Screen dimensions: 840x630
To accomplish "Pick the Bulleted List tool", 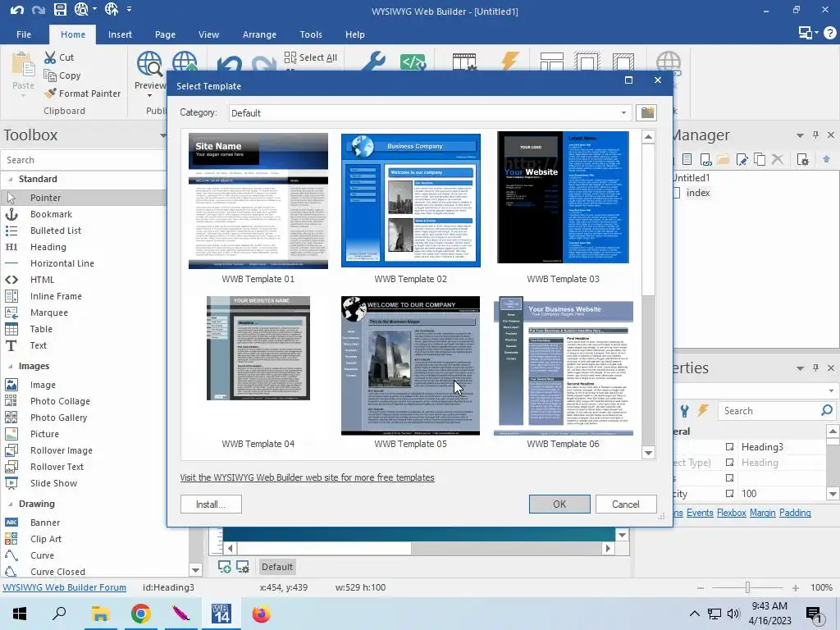I will click(56, 231).
